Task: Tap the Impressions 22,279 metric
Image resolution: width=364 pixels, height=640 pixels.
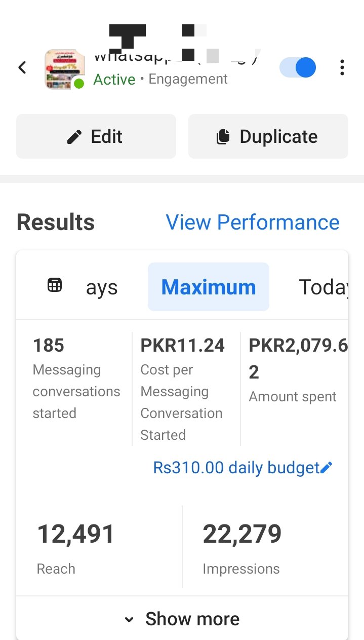Action: coord(242,547)
